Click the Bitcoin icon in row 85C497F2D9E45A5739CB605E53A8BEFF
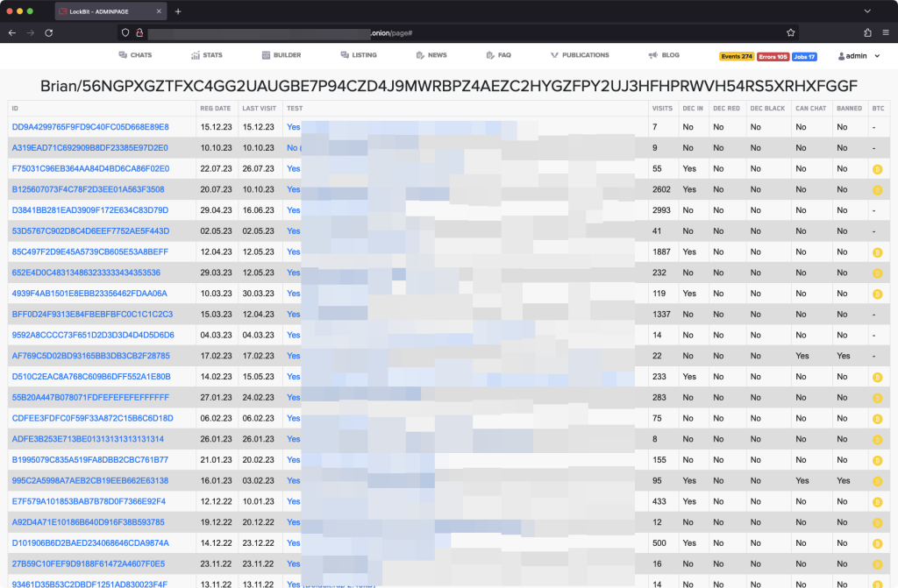This screenshot has width=898, height=588. (876, 252)
